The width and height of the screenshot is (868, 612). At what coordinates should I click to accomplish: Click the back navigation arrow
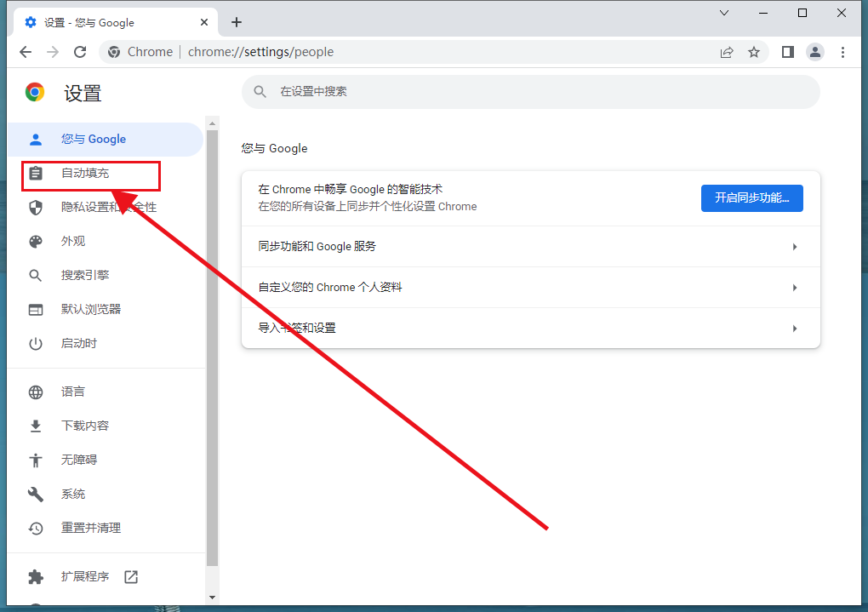[x=26, y=52]
